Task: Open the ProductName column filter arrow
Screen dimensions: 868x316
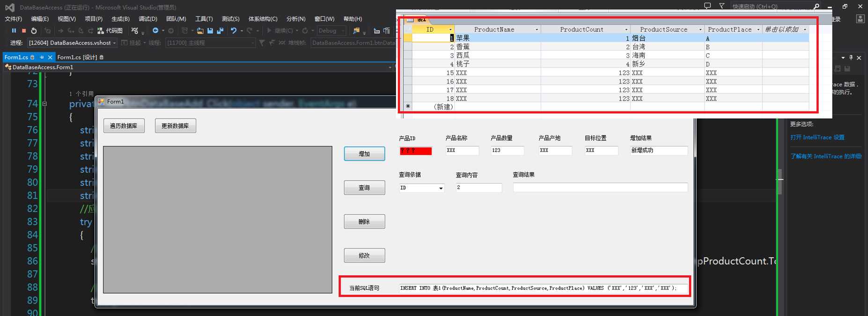Action: (x=537, y=29)
